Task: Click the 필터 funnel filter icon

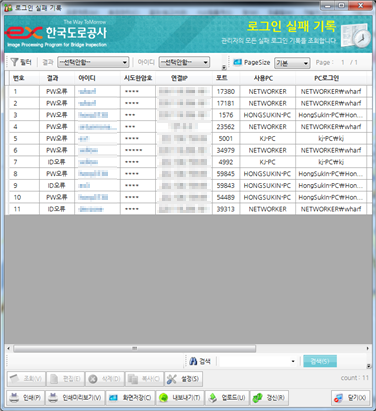Action: point(14,62)
